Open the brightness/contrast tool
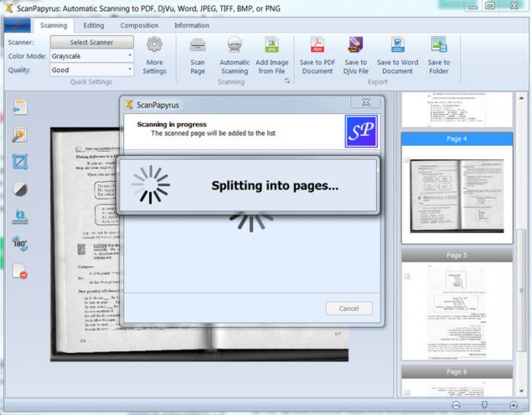 (x=20, y=189)
